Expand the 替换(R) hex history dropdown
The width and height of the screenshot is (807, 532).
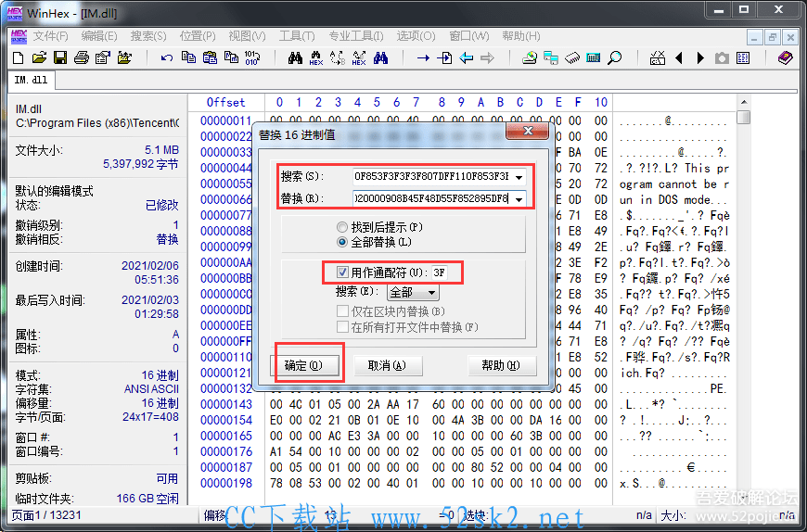pos(519,199)
